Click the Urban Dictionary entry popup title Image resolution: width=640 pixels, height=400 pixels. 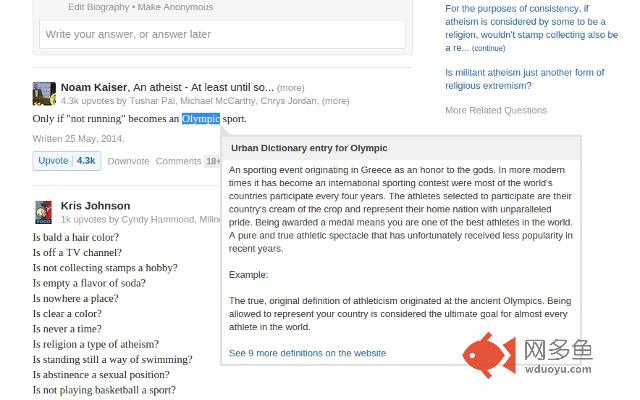(309, 148)
